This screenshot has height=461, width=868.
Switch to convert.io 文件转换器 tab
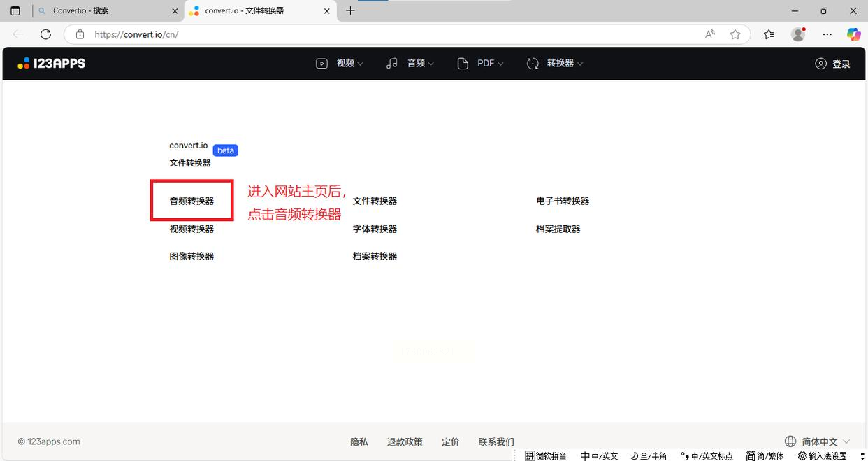coord(260,11)
